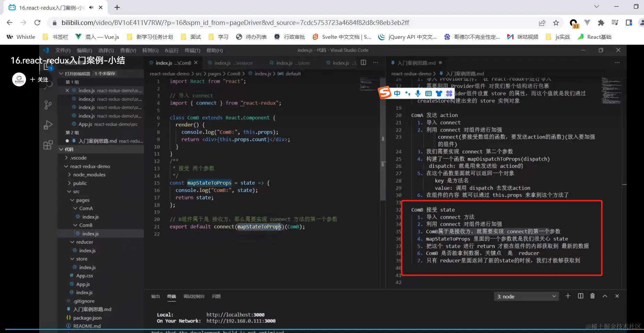
Task: Kill the terminal with the trash icon
Action: (x=592, y=296)
